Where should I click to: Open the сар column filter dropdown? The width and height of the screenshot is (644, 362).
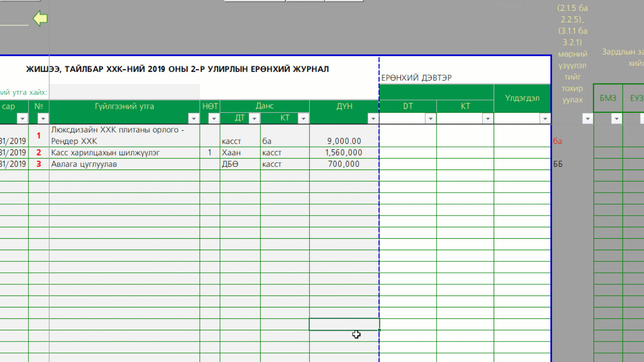[x=22, y=119]
